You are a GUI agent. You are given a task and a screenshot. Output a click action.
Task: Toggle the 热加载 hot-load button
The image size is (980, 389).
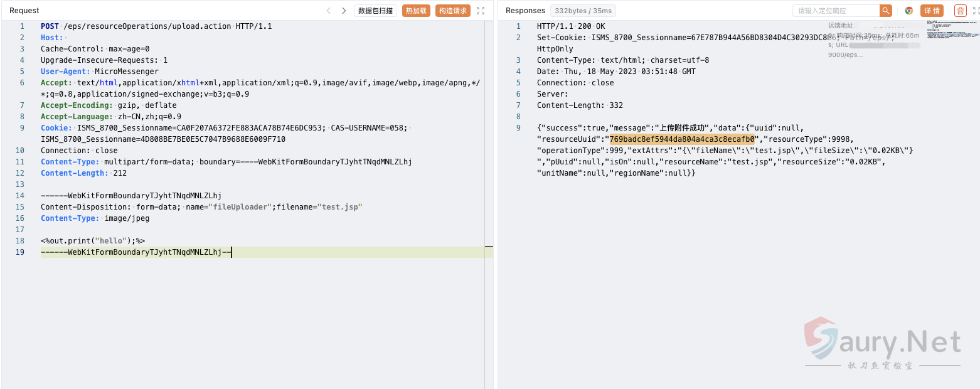416,11
